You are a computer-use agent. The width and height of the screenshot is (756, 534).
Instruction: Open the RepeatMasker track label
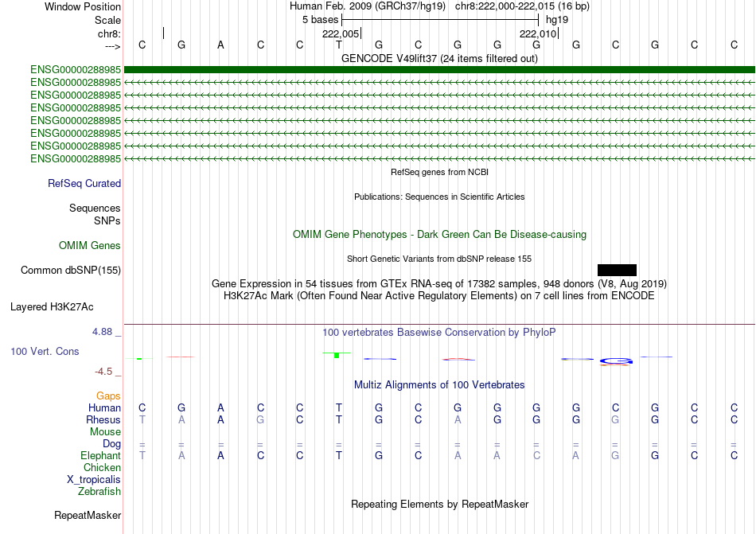(x=88, y=515)
